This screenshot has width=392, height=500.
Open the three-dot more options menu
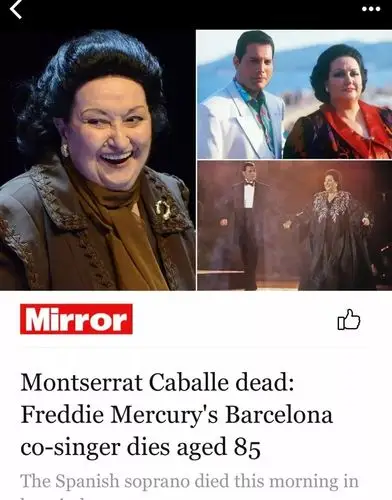click(x=371, y=9)
